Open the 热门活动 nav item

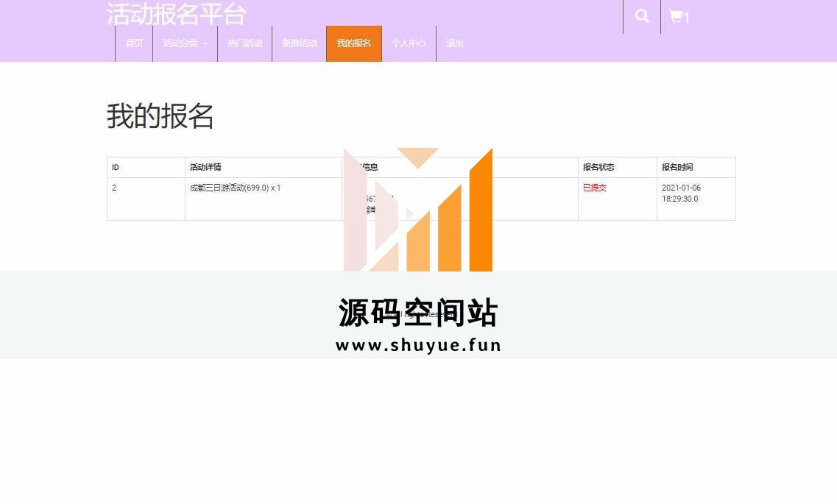pos(244,43)
